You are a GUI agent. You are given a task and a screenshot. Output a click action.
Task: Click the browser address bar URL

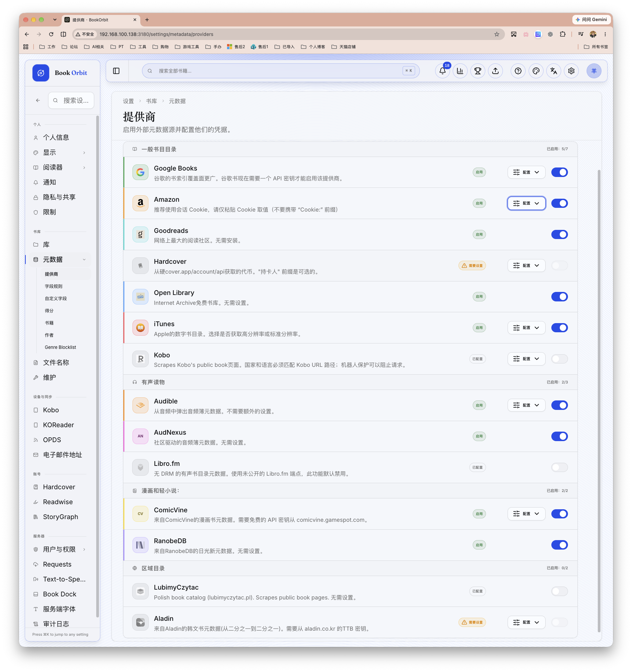[156, 34]
